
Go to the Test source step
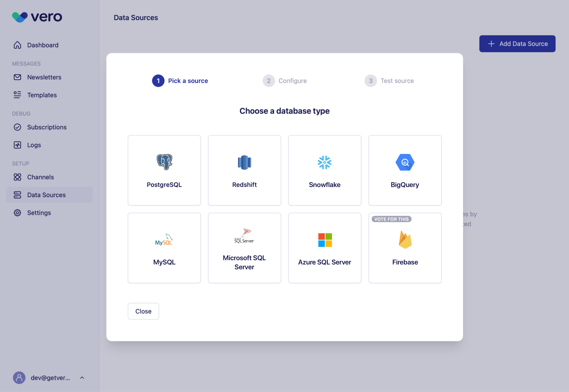(389, 81)
